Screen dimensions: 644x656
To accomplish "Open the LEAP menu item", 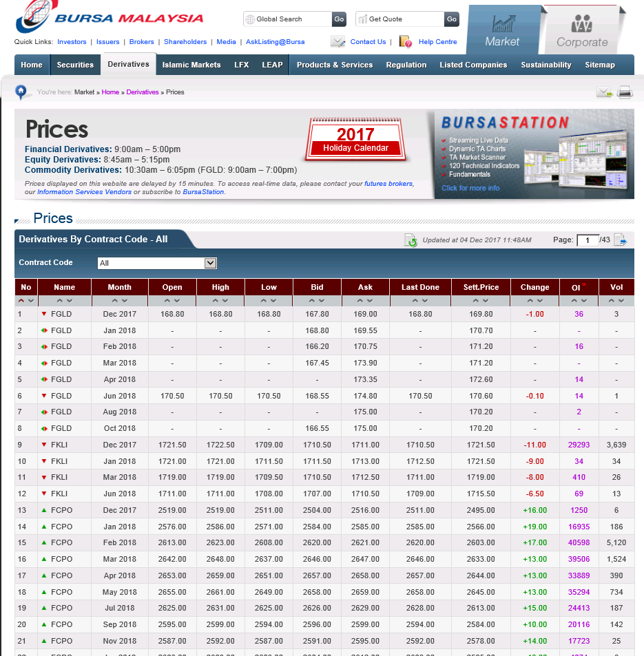I will (x=272, y=65).
